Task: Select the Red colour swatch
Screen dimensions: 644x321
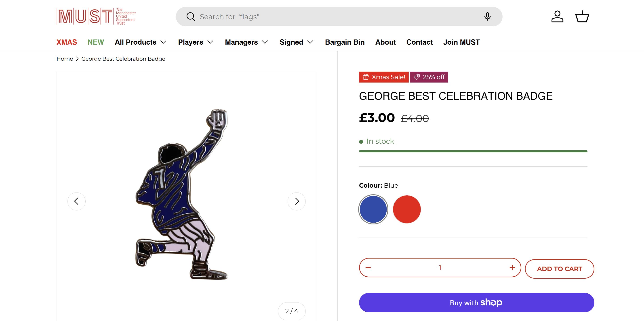Action: tap(407, 209)
